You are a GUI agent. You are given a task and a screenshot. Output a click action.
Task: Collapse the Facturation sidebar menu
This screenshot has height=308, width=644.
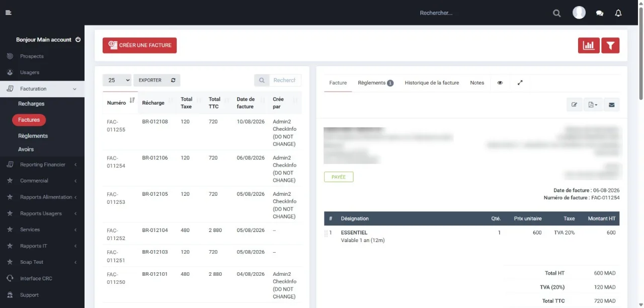click(42, 89)
